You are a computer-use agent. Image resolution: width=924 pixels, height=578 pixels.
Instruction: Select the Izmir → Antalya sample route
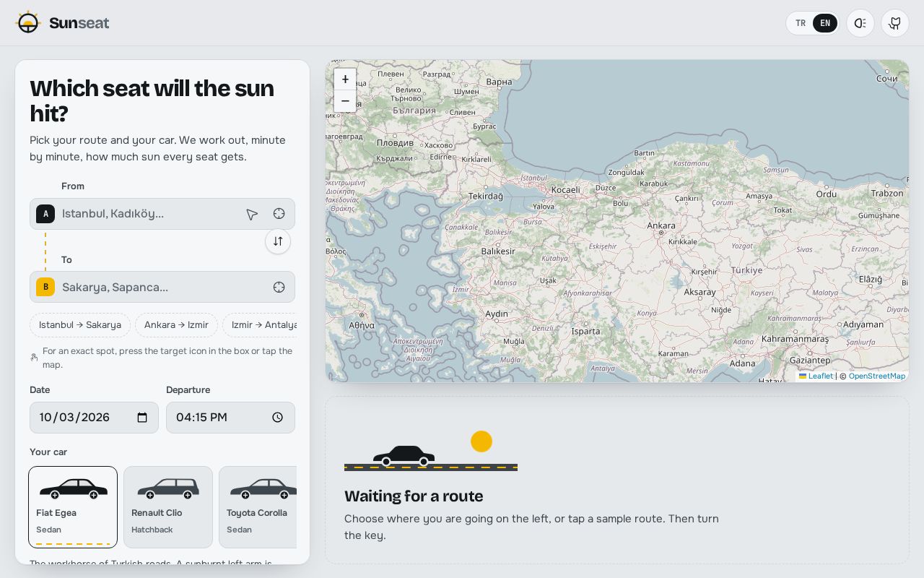[x=260, y=325]
